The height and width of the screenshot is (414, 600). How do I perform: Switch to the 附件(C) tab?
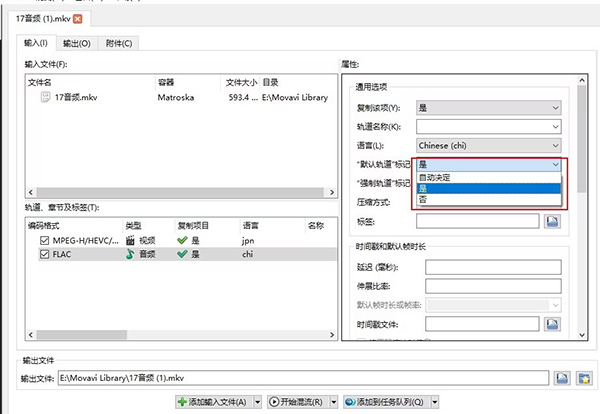[117, 43]
